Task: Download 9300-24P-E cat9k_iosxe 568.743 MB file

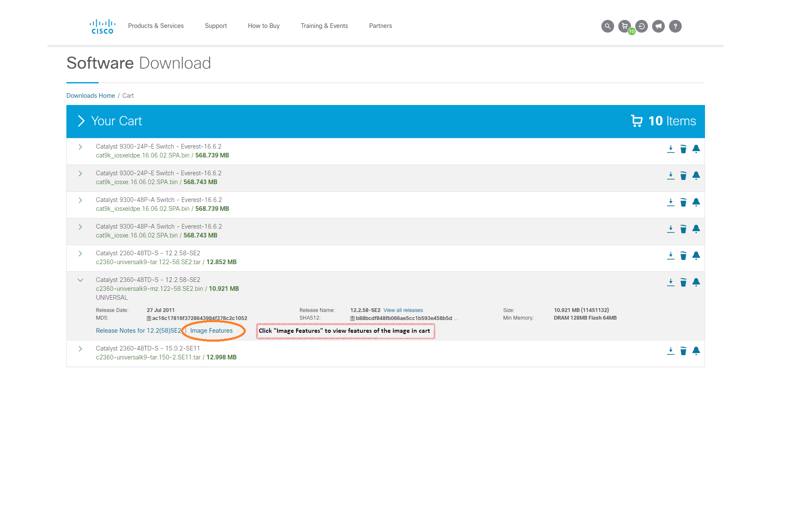Action: coord(671,176)
